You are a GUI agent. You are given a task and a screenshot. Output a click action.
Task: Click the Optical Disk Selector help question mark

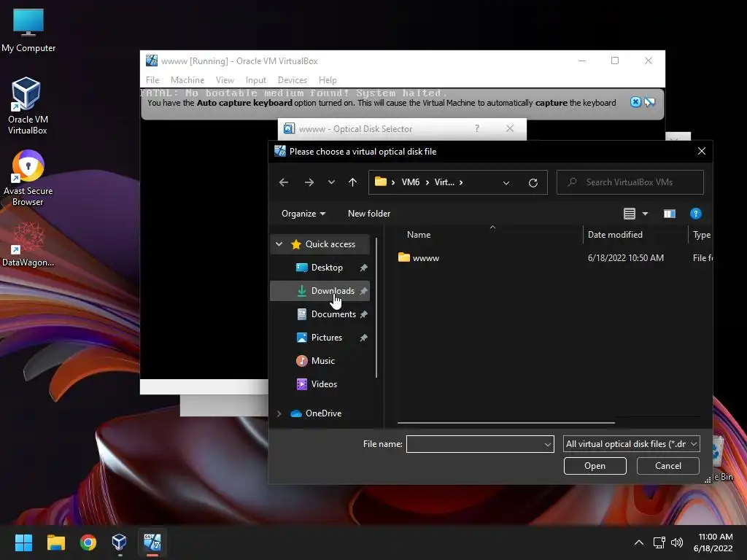point(477,128)
